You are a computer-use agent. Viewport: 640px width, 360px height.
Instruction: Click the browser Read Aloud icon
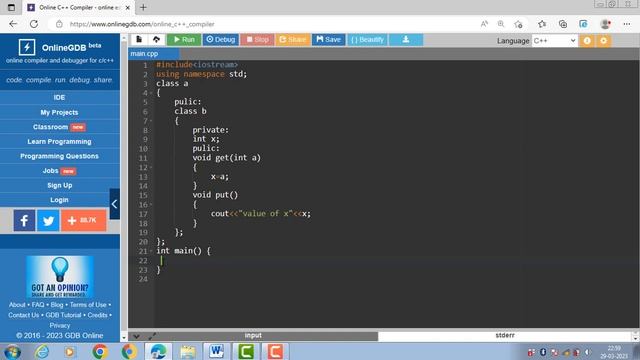coord(484,24)
